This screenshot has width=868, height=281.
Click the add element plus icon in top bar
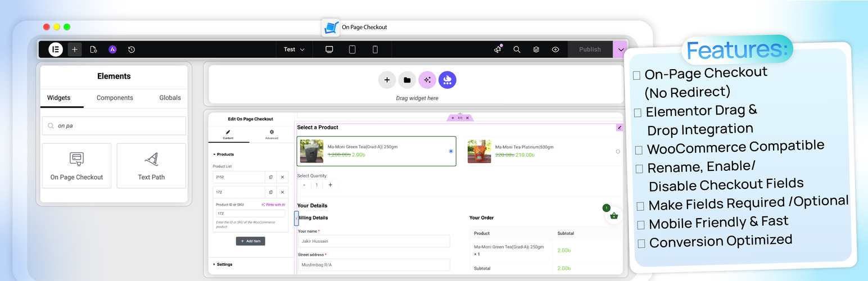coord(75,49)
